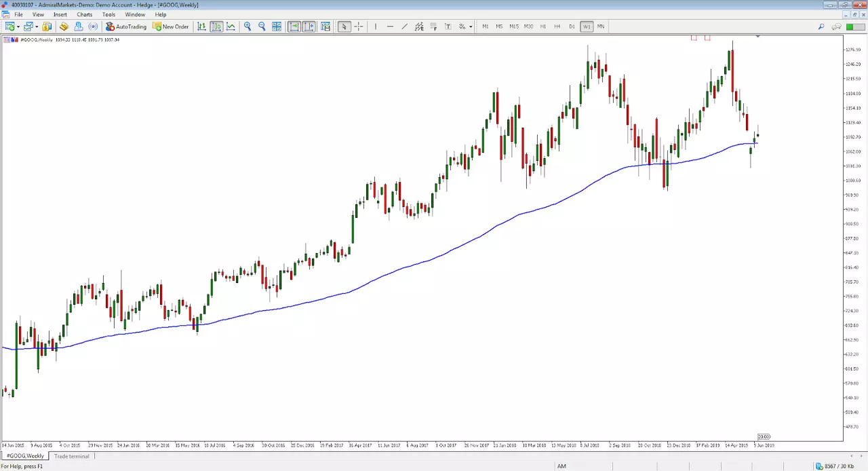The width and height of the screenshot is (868, 471).
Task: Switch to the D1 timeframe
Action: 572,26
